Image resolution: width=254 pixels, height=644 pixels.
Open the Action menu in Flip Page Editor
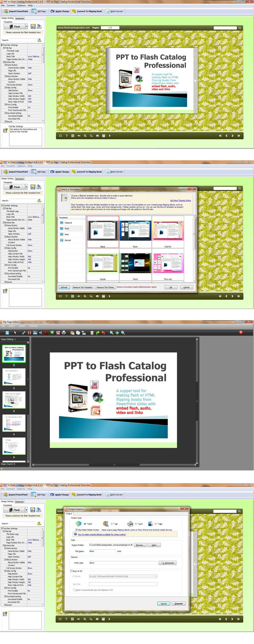tap(22, 326)
